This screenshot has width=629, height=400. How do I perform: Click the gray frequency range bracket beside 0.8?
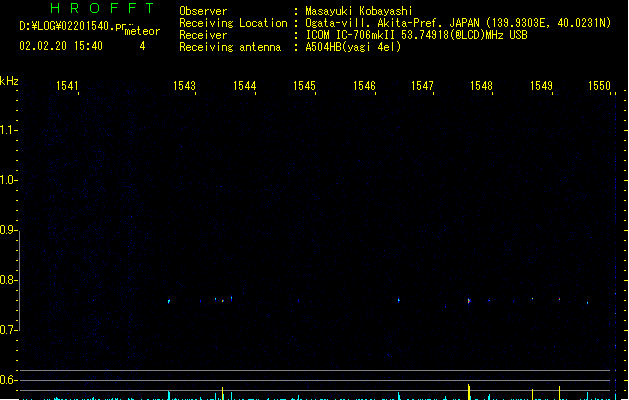[x=19, y=281]
